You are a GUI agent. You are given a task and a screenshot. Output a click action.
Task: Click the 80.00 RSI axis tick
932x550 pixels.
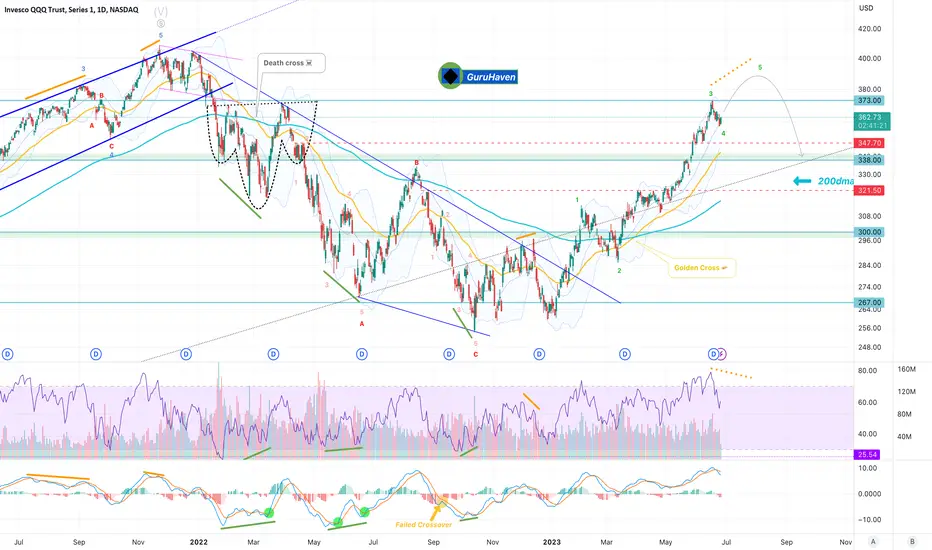tap(868, 370)
